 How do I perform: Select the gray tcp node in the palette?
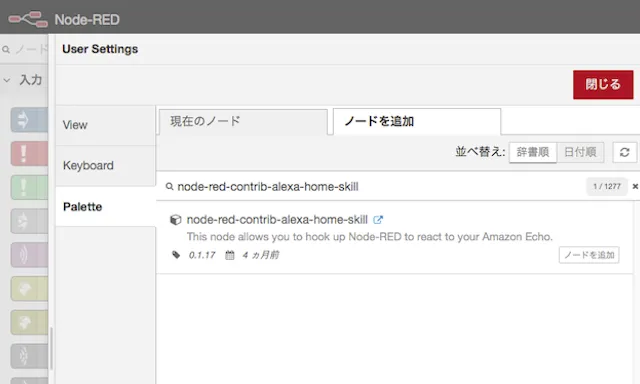tap(29, 356)
